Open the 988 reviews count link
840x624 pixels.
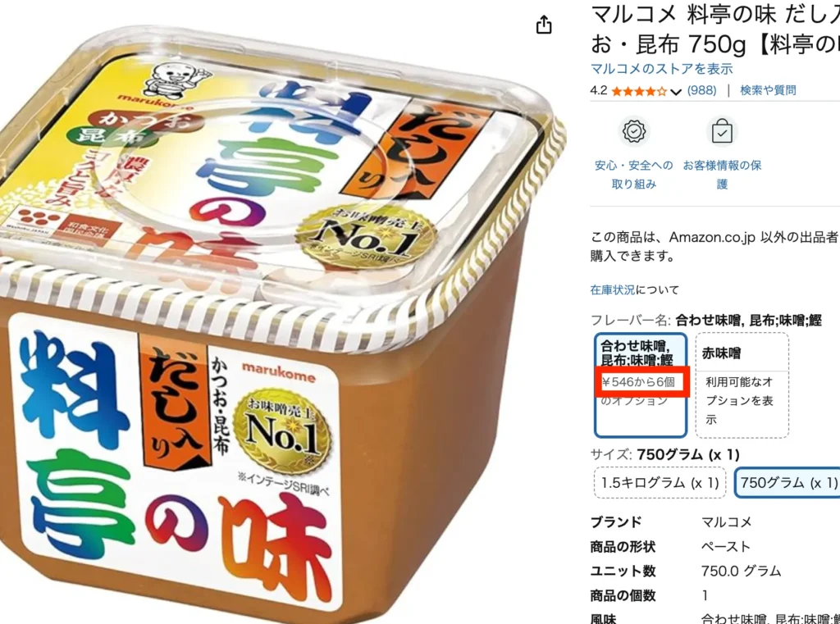[x=701, y=90]
